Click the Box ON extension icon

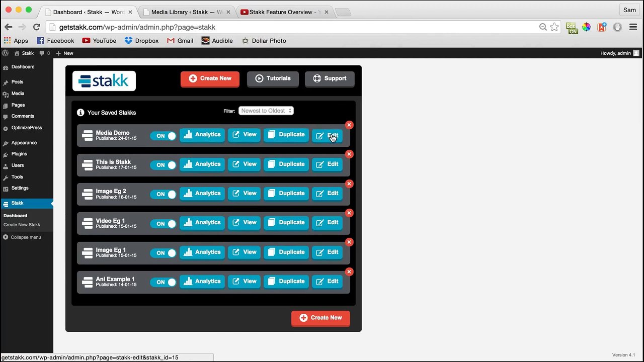pyautogui.click(x=572, y=28)
